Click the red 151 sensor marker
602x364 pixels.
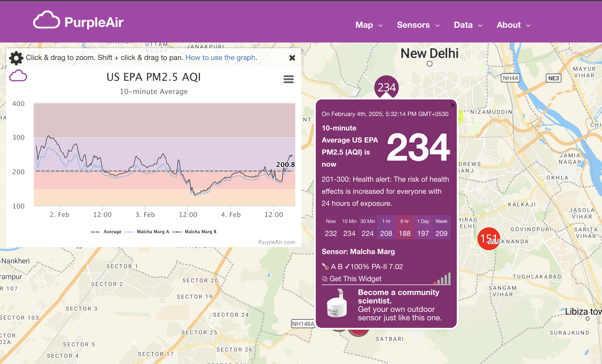coord(488,239)
